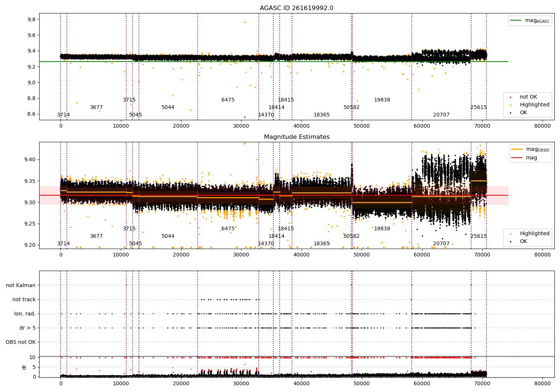The image size is (560, 392).
Task: Click obsid label 20707 in the top plot
Action: [441, 115]
